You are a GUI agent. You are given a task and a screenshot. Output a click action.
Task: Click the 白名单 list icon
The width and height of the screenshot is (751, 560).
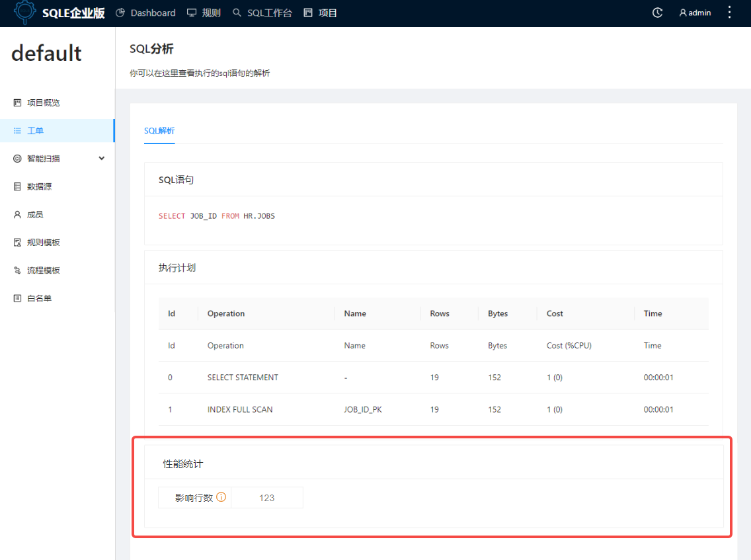pos(17,298)
